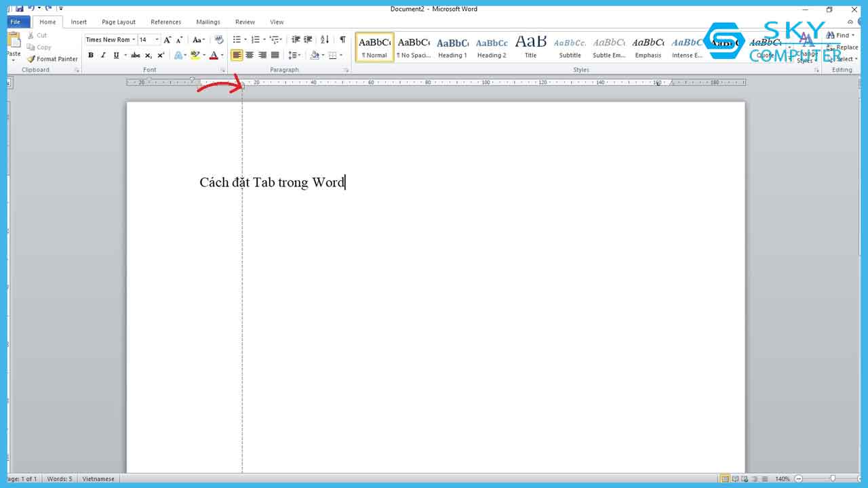Click Shrink Font icon
This screenshot has width=868, height=488.
[179, 40]
